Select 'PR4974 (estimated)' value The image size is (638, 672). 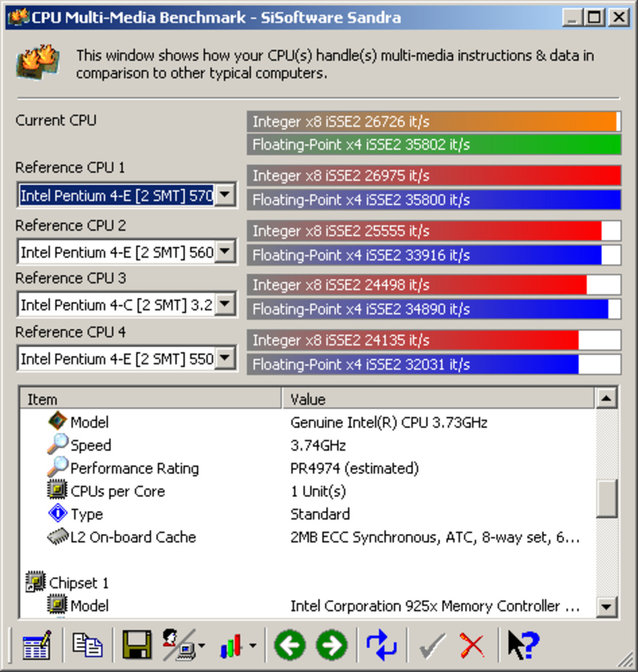(354, 469)
